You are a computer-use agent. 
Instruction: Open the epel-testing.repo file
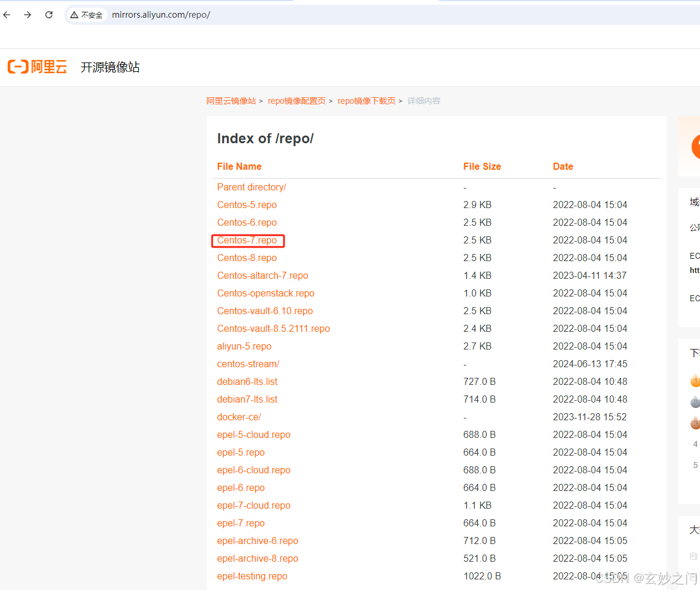point(252,576)
